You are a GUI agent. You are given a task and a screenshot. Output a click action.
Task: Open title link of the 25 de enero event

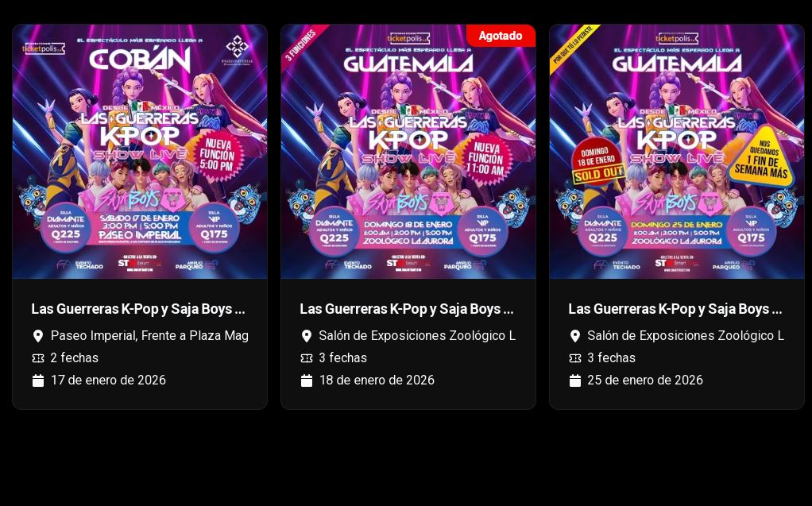(675, 309)
